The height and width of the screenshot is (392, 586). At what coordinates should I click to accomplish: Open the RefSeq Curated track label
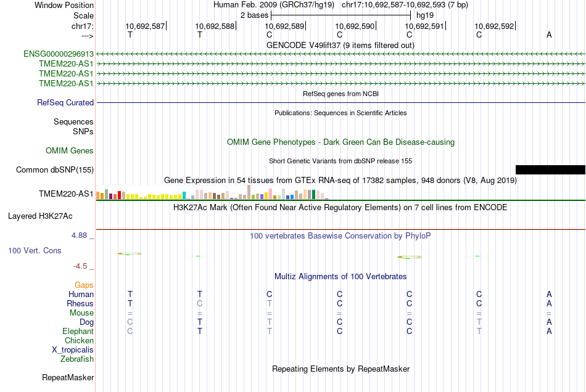65,103
